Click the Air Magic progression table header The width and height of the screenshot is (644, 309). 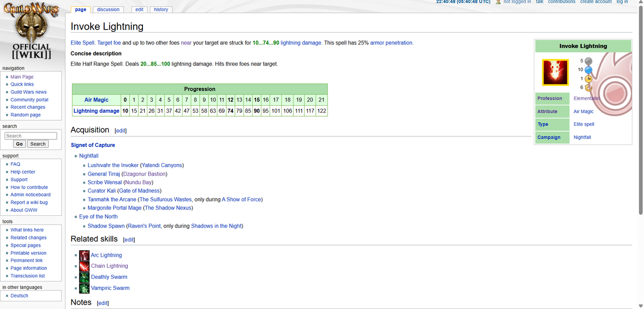(x=97, y=100)
